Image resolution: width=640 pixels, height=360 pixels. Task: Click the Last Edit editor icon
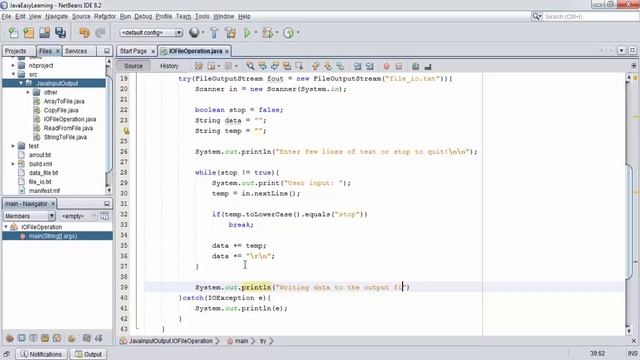[199, 66]
